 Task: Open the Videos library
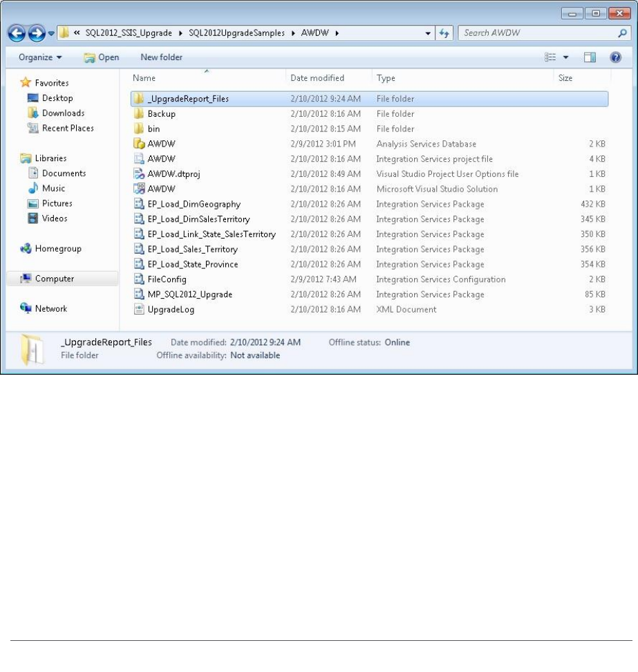pyautogui.click(x=55, y=218)
